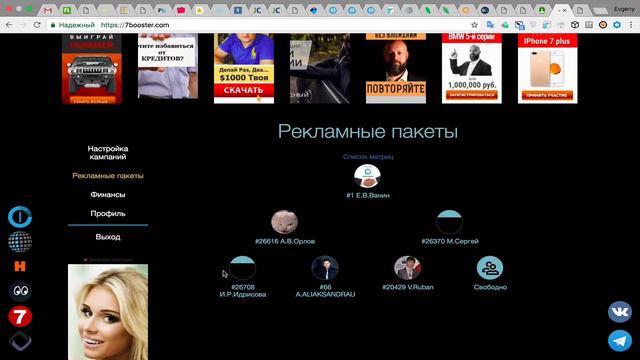The width and height of the screenshot is (640, 360).
Task: Open the Список матриц link
Action: pyautogui.click(x=368, y=156)
